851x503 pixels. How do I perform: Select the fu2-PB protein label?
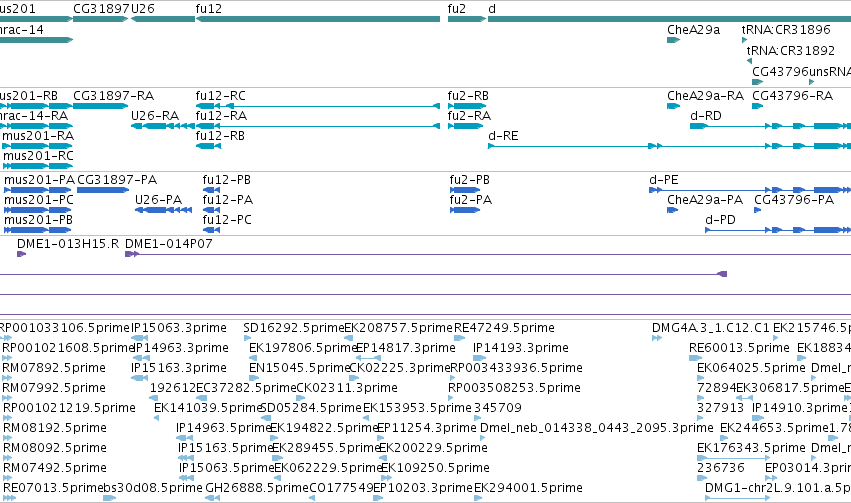point(469,180)
